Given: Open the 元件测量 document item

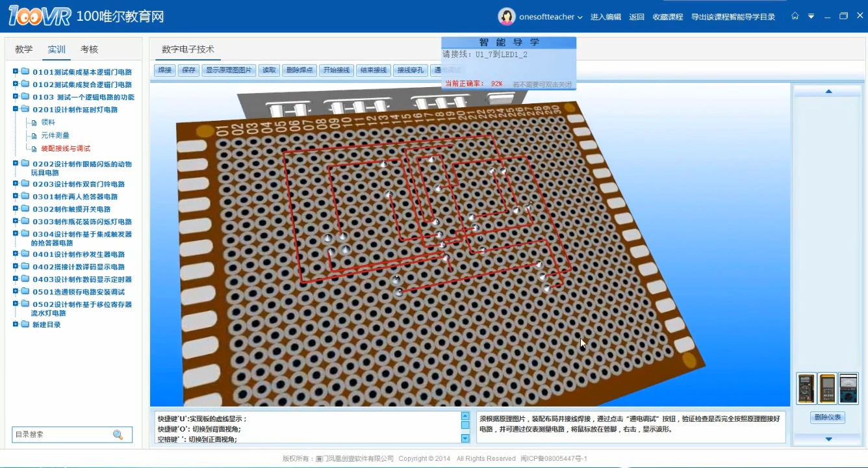Looking at the screenshot, I should [55, 135].
